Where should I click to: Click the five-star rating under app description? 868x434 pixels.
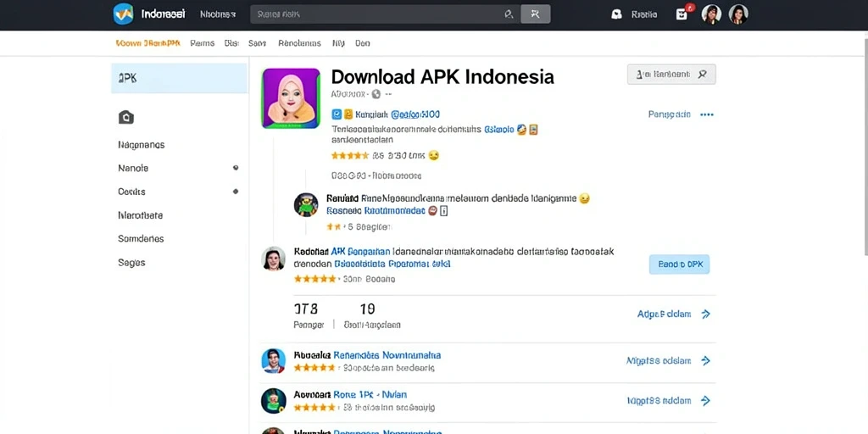click(x=350, y=156)
